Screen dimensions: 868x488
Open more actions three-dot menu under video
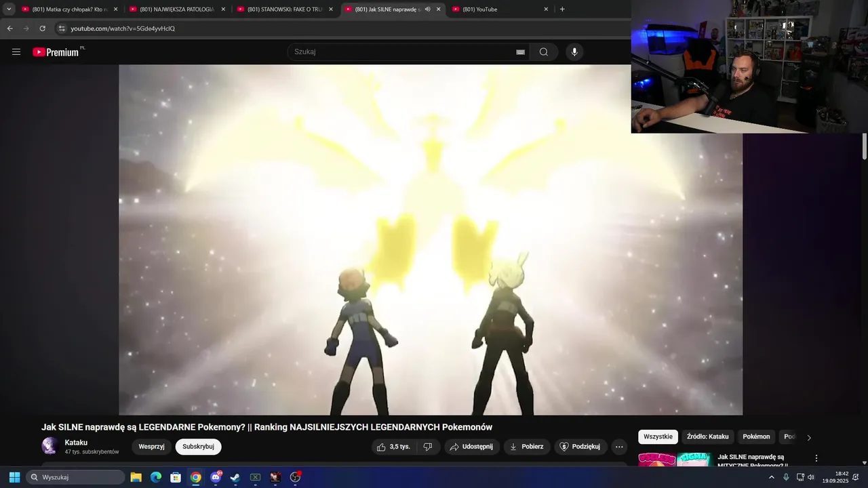[619, 447]
